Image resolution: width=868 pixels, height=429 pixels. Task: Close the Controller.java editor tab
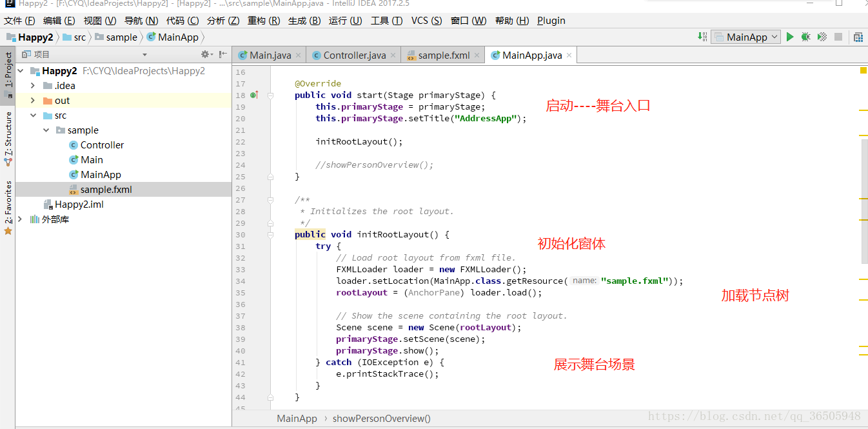(x=393, y=55)
